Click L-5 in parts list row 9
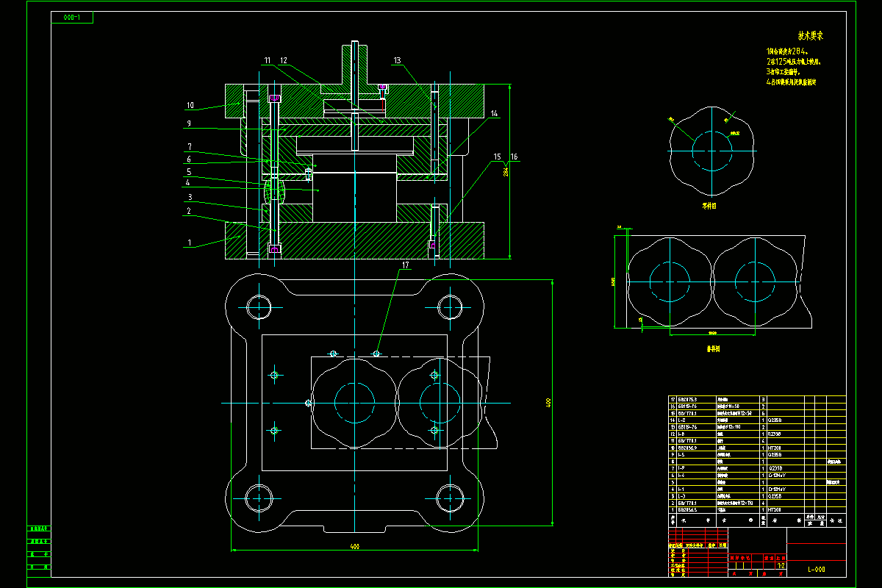 click(681, 455)
